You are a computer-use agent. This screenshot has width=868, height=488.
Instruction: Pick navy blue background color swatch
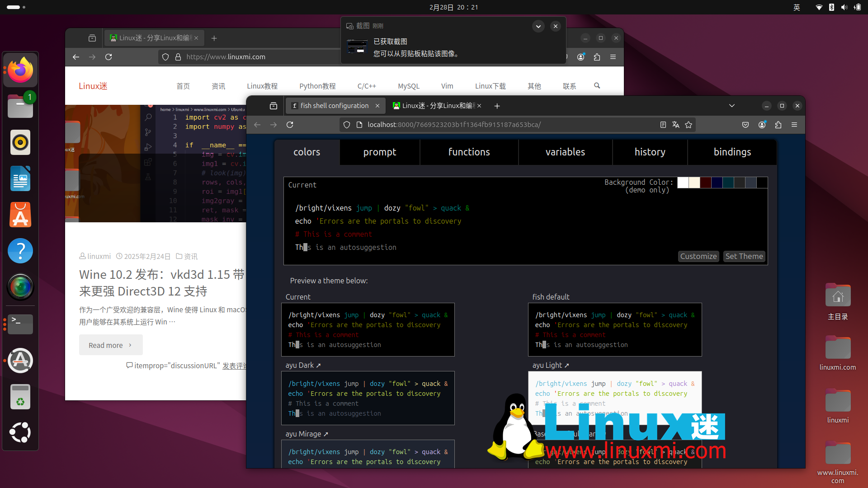717,183
